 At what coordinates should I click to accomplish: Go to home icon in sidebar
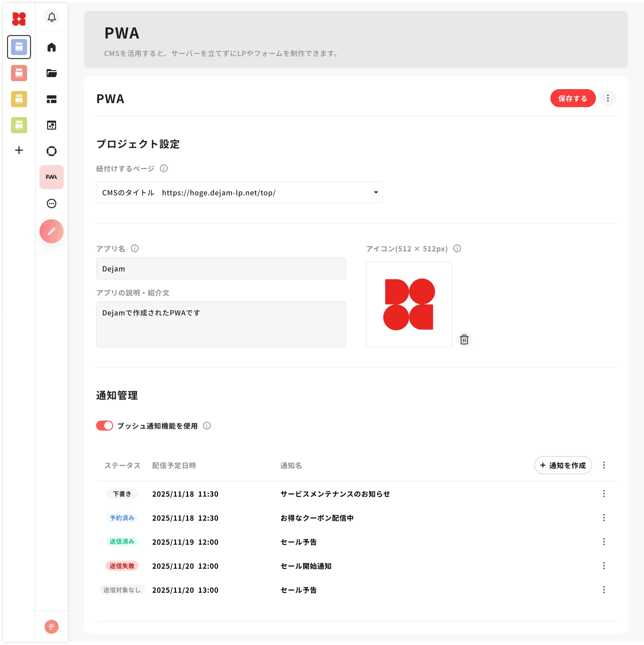tap(51, 47)
